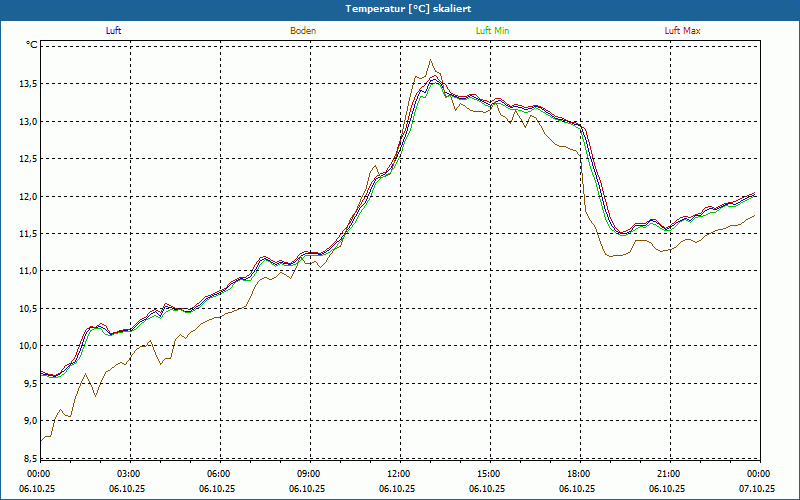Image resolution: width=800 pixels, height=500 pixels.
Task: Select the Luft Max legend entry
Action: tap(682, 31)
